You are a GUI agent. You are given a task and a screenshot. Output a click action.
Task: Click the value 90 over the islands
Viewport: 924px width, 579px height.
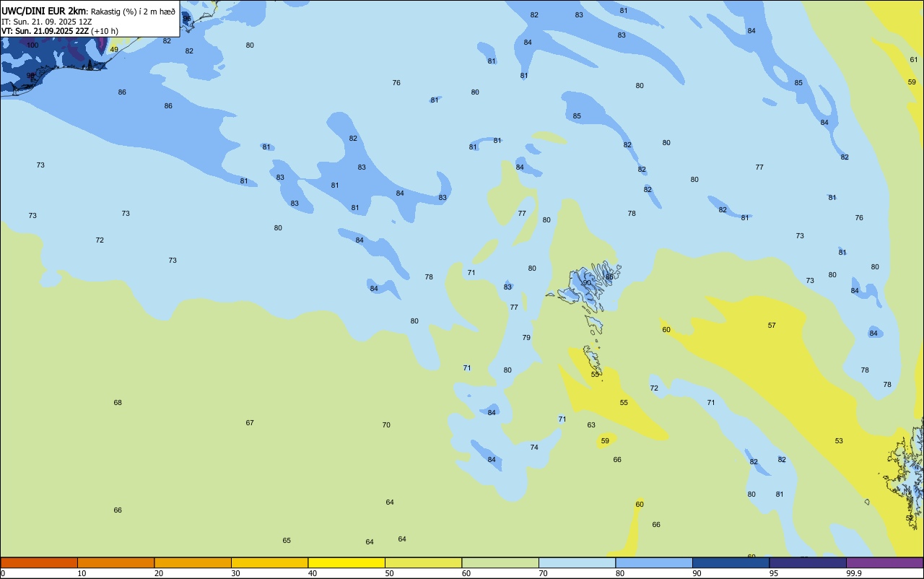[587, 282]
